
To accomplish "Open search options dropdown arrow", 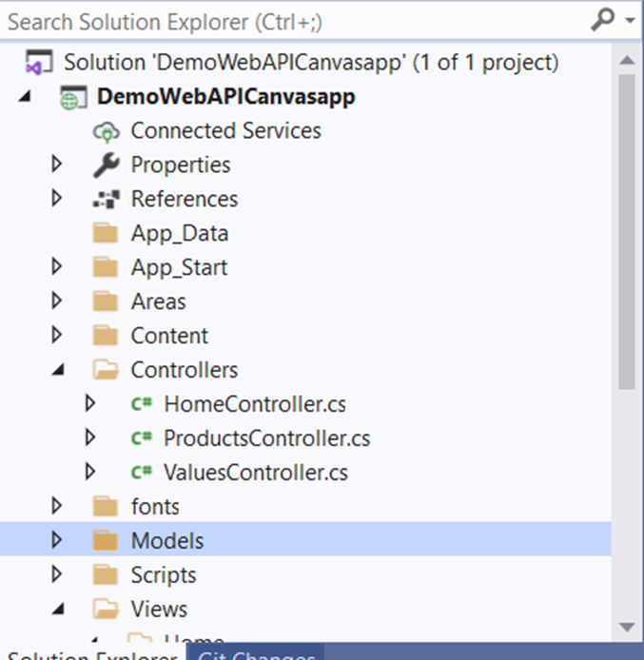I will click(630, 20).
